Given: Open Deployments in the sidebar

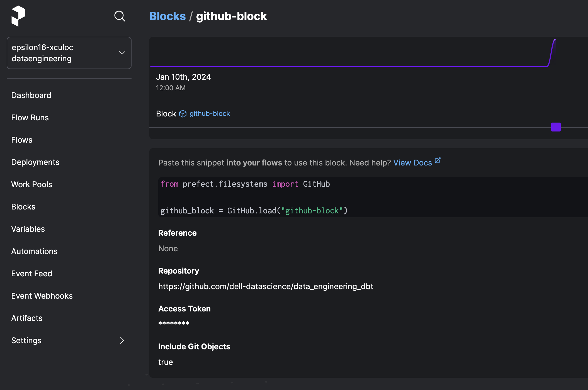Looking at the screenshot, I should coord(35,162).
